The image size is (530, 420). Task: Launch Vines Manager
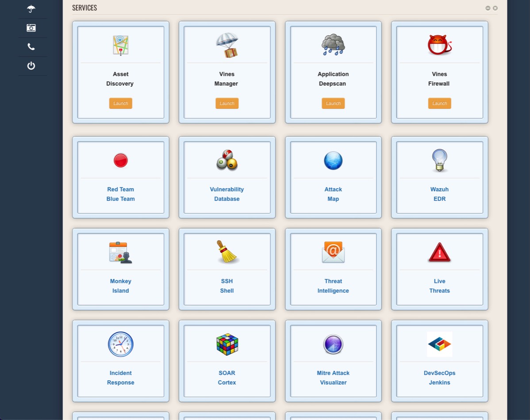tap(227, 103)
